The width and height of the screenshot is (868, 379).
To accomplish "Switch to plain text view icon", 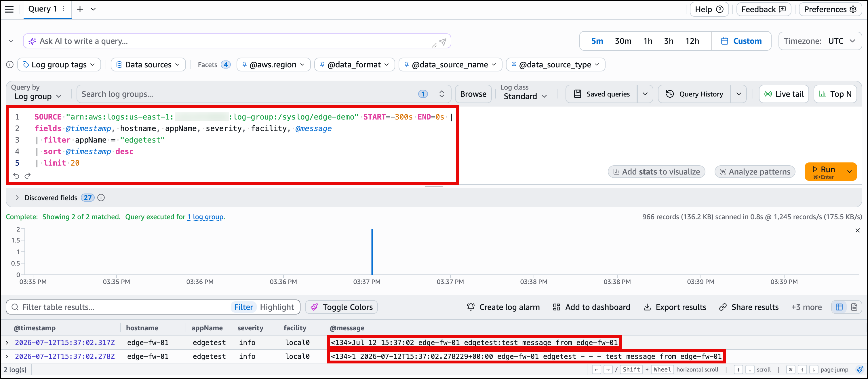I will click(854, 307).
